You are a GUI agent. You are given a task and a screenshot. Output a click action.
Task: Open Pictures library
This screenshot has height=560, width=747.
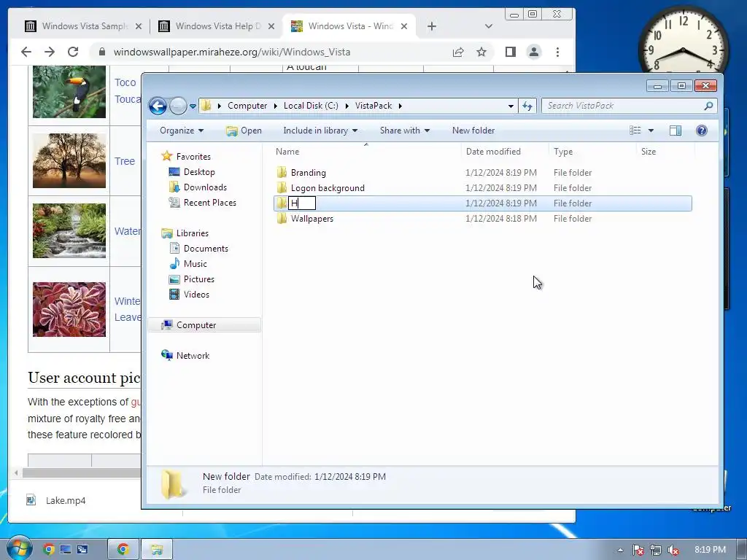pyautogui.click(x=198, y=279)
